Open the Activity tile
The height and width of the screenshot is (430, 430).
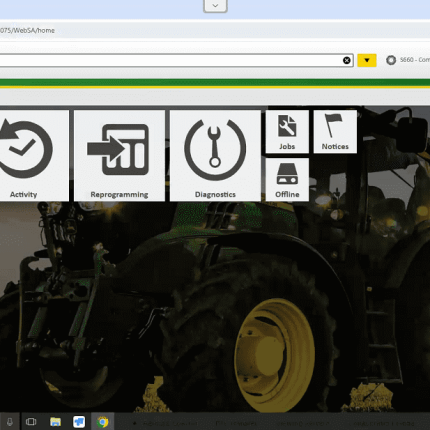(x=34, y=156)
